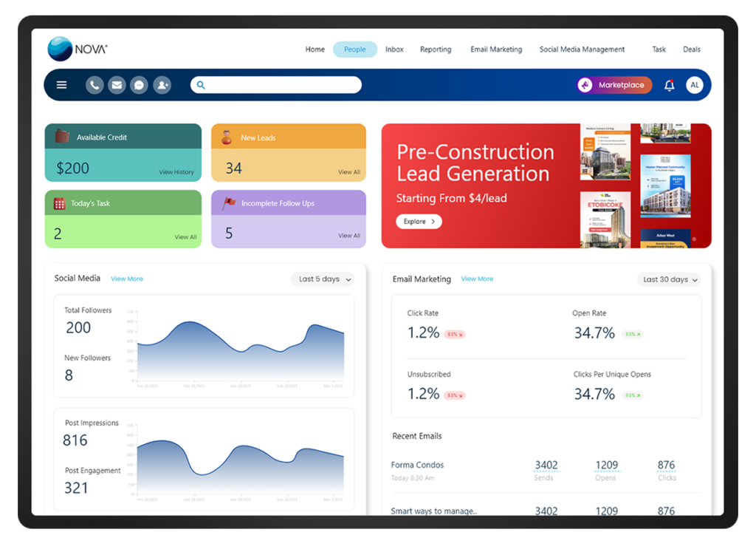Click View All on New Leads
756x549 pixels.
(349, 172)
